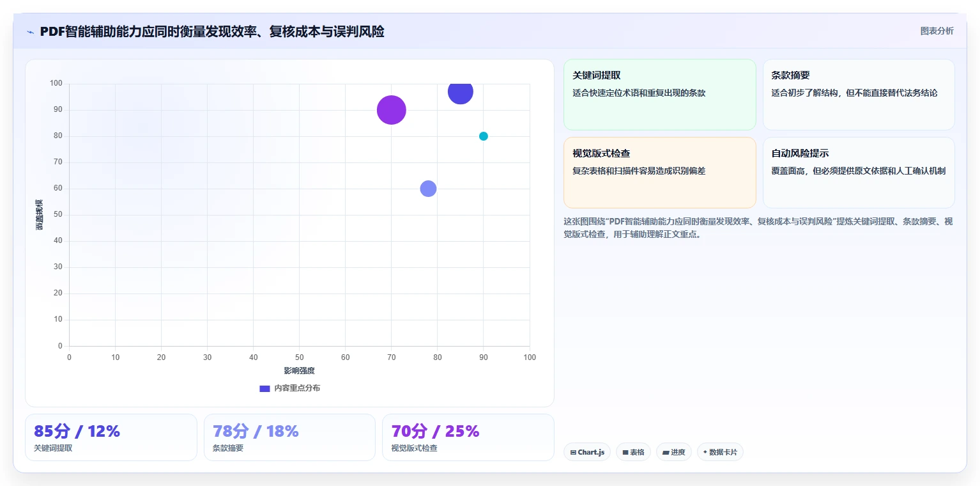Image resolution: width=980 pixels, height=486 pixels.
Task: Click the 数据卡片 tag chip
Action: click(720, 452)
